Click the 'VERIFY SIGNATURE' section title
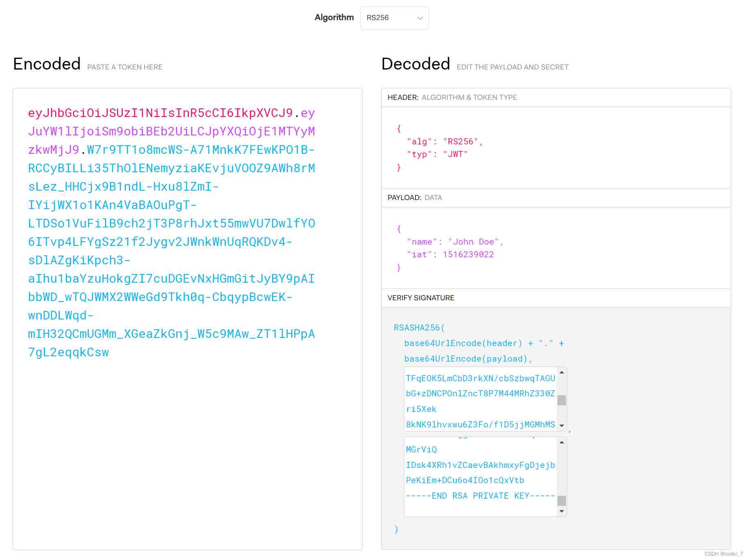 point(421,298)
